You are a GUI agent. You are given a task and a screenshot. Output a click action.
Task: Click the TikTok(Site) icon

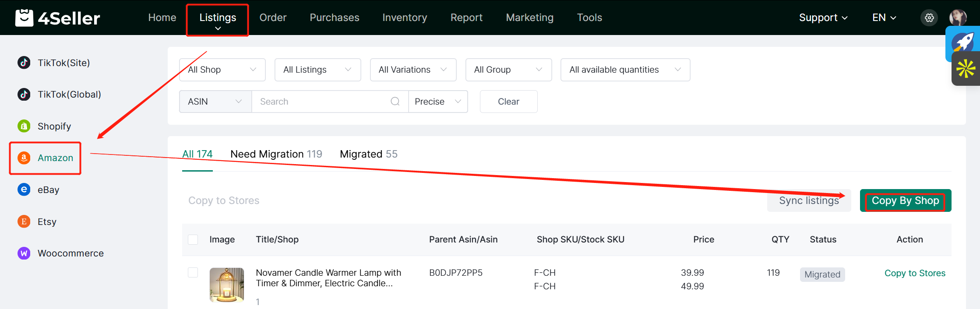point(24,63)
